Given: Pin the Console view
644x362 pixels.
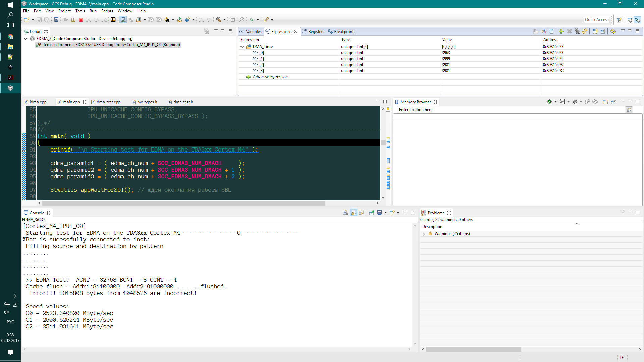Looking at the screenshot, I should (371, 213).
